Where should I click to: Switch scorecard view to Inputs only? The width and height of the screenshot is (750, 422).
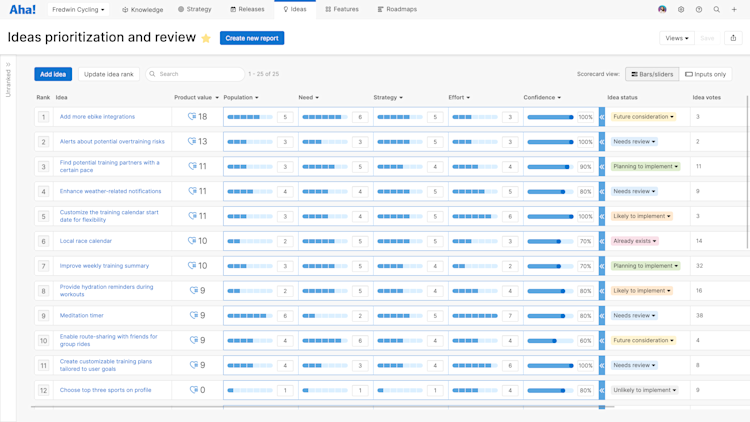(706, 74)
